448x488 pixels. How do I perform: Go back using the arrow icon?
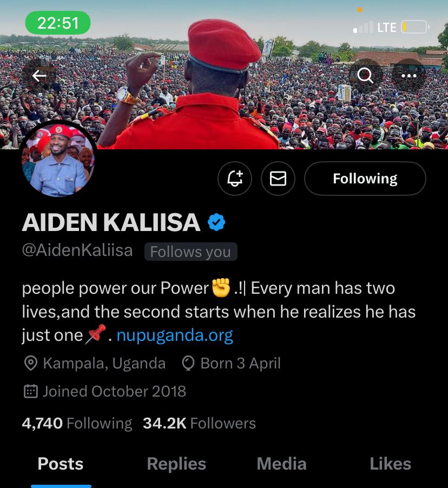(x=39, y=76)
